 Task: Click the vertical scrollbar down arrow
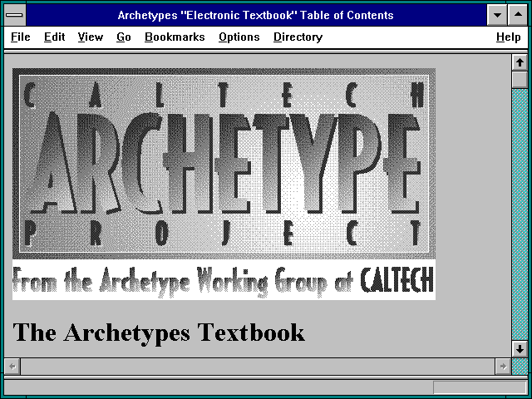point(520,349)
